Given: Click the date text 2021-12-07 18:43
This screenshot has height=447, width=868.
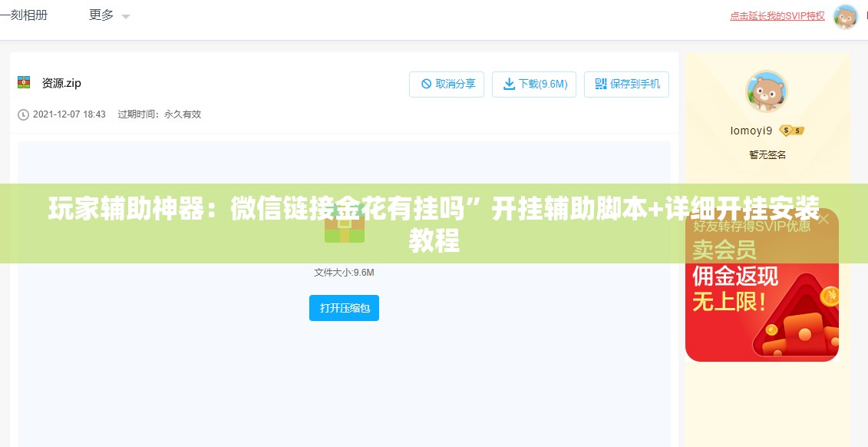Looking at the screenshot, I should click(x=69, y=114).
